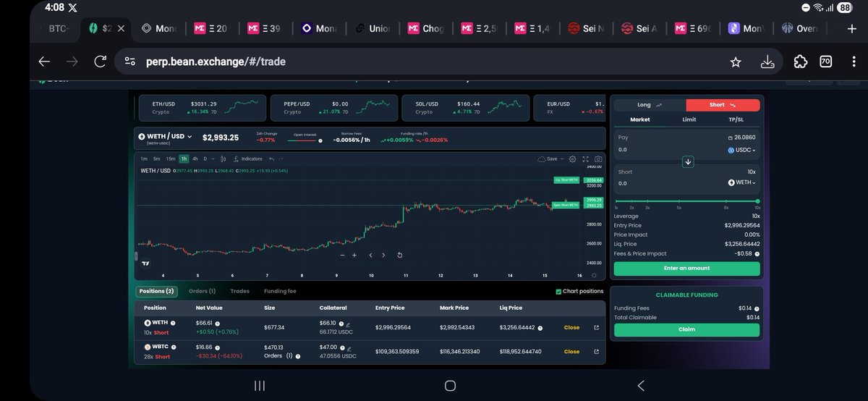Open WETH short token dropdown
This screenshot has height=401, width=868.
(742, 183)
